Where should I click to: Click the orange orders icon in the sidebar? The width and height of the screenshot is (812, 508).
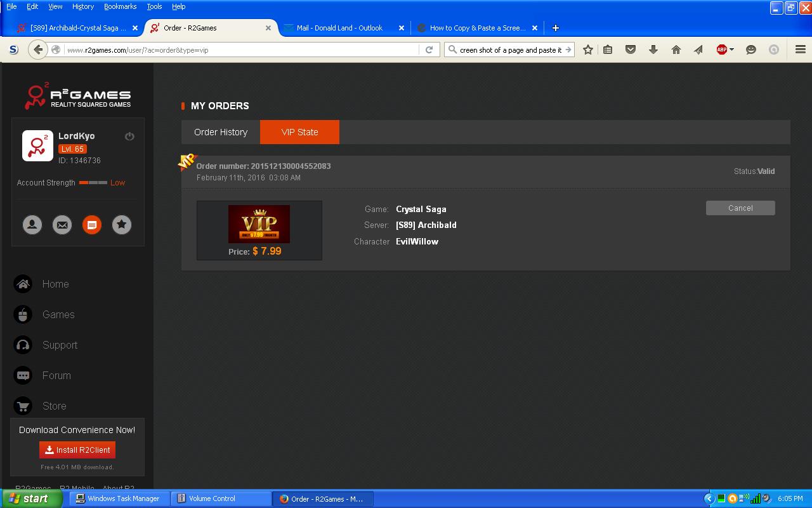pyautogui.click(x=92, y=225)
